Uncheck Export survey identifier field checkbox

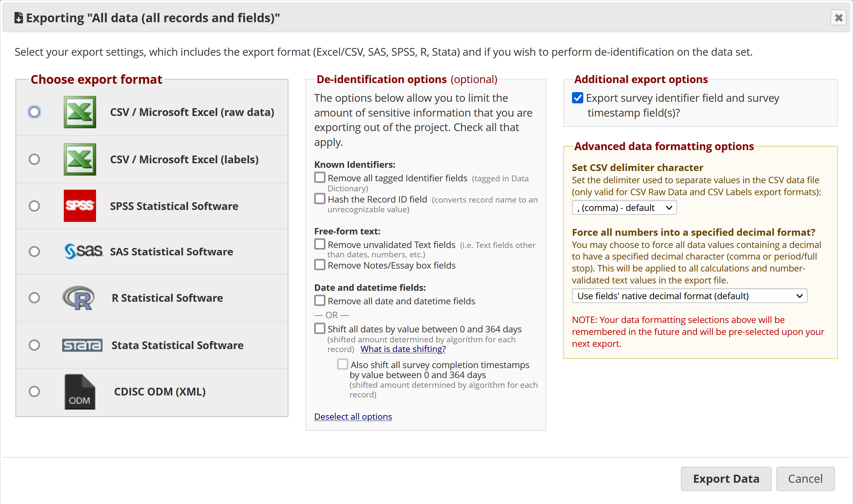(x=578, y=98)
